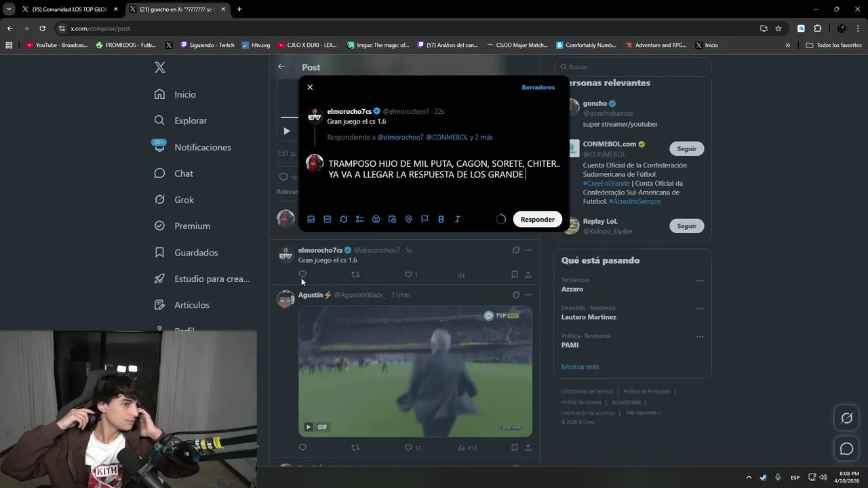Expand hidden bookmarks with double chevron
868x488 pixels.
(x=787, y=45)
